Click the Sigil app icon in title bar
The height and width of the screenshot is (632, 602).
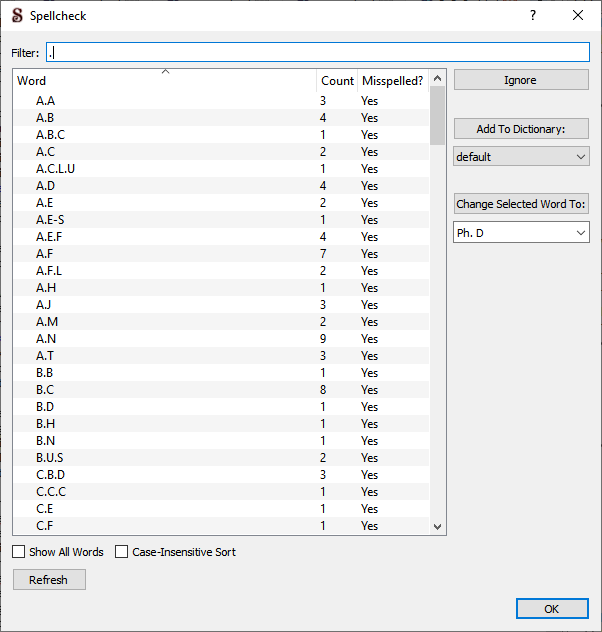click(16, 16)
